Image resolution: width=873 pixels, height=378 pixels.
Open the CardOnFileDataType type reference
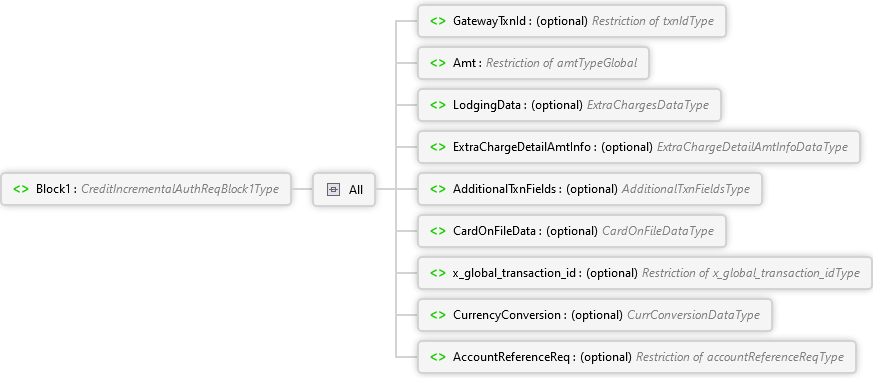[x=658, y=230]
